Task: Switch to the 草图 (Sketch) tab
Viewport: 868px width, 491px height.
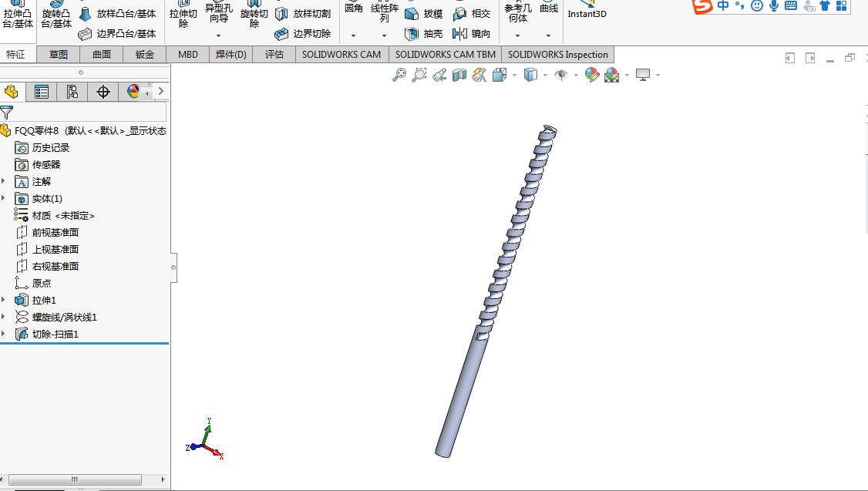Action: (x=58, y=54)
